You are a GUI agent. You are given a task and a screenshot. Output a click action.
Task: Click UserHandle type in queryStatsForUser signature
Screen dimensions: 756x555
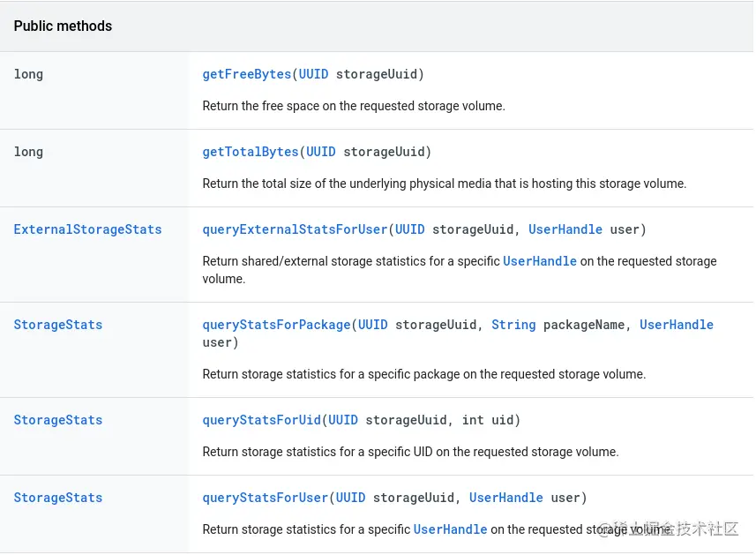506,498
